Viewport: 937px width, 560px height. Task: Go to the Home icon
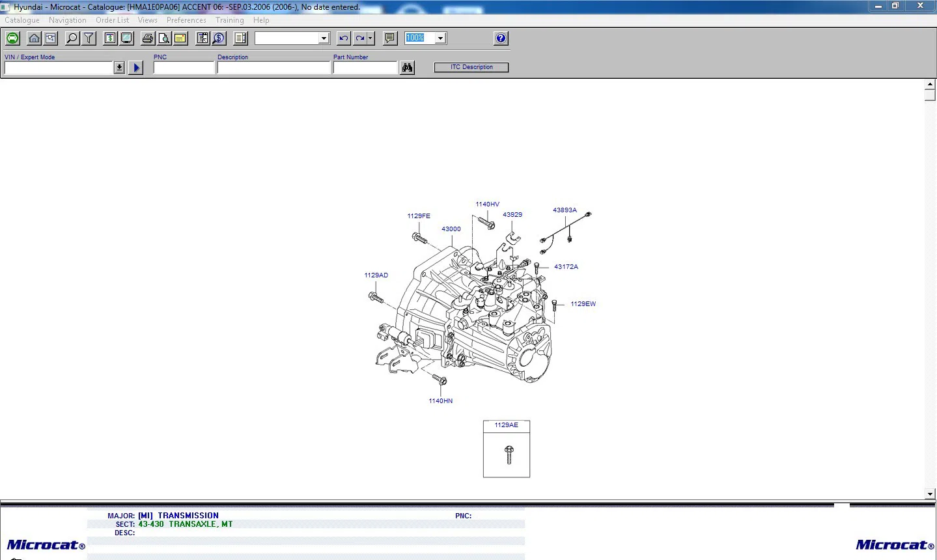point(34,38)
